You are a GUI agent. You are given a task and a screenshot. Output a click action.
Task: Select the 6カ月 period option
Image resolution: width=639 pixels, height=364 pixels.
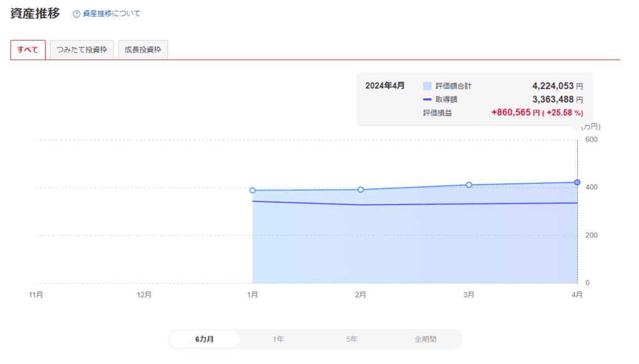205,339
